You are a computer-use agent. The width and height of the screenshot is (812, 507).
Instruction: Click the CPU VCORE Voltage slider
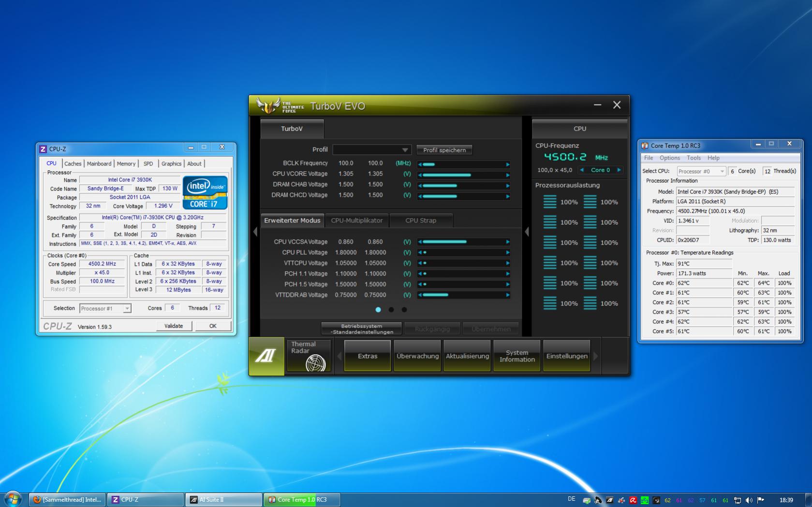coord(464,174)
